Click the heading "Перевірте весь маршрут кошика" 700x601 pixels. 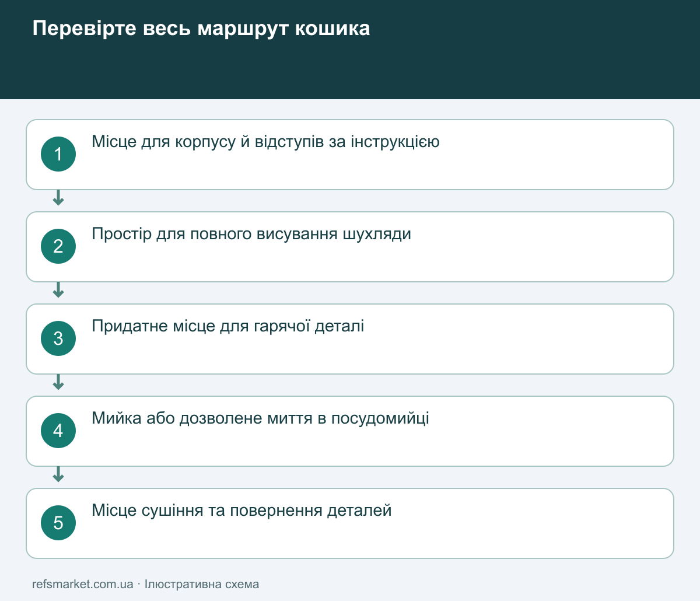(x=201, y=28)
